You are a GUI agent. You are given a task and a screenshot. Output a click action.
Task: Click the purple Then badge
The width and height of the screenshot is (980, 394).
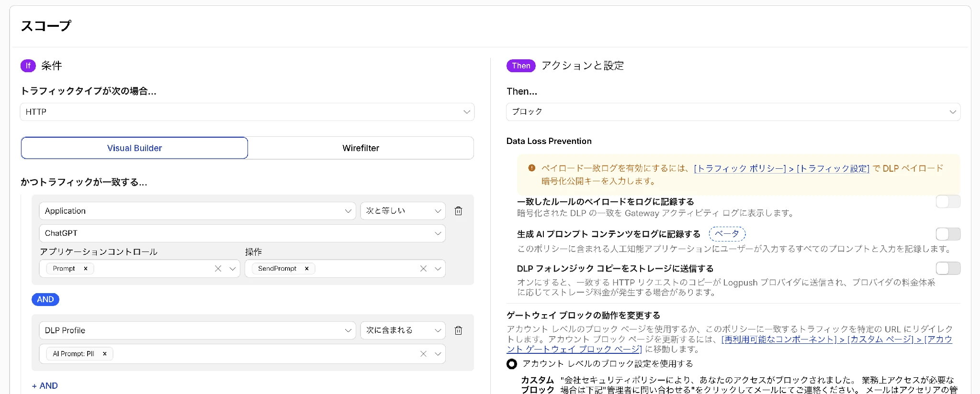(521, 66)
